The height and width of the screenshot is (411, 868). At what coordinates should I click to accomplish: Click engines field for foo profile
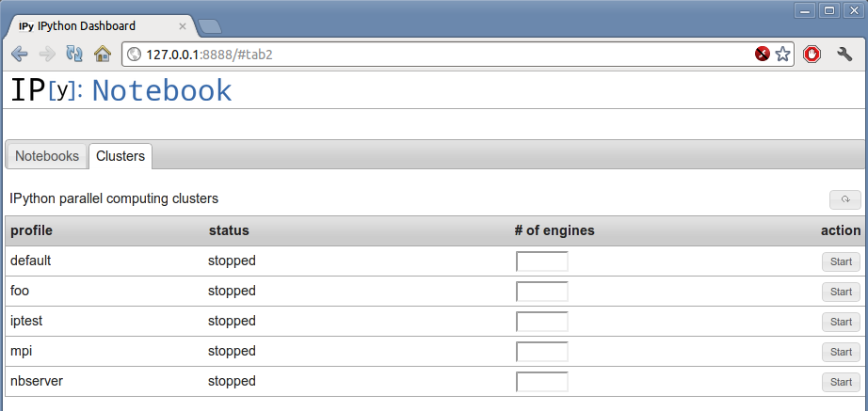coord(542,292)
